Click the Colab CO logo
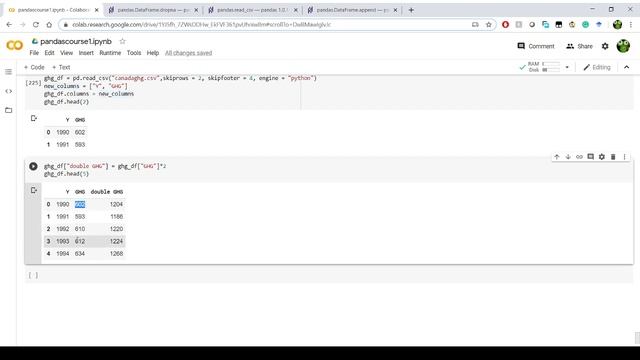The width and height of the screenshot is (640, 360). pyautogui.click(x=15, y=45)
